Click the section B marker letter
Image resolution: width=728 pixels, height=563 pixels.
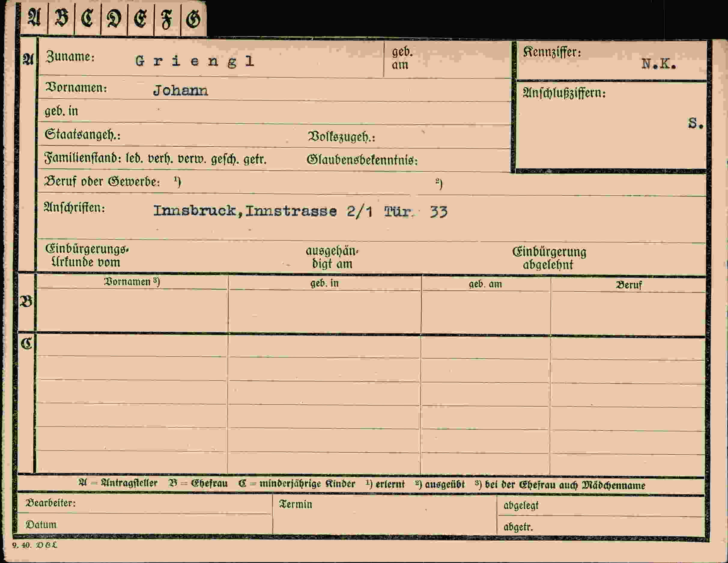[x=26, y=301]
